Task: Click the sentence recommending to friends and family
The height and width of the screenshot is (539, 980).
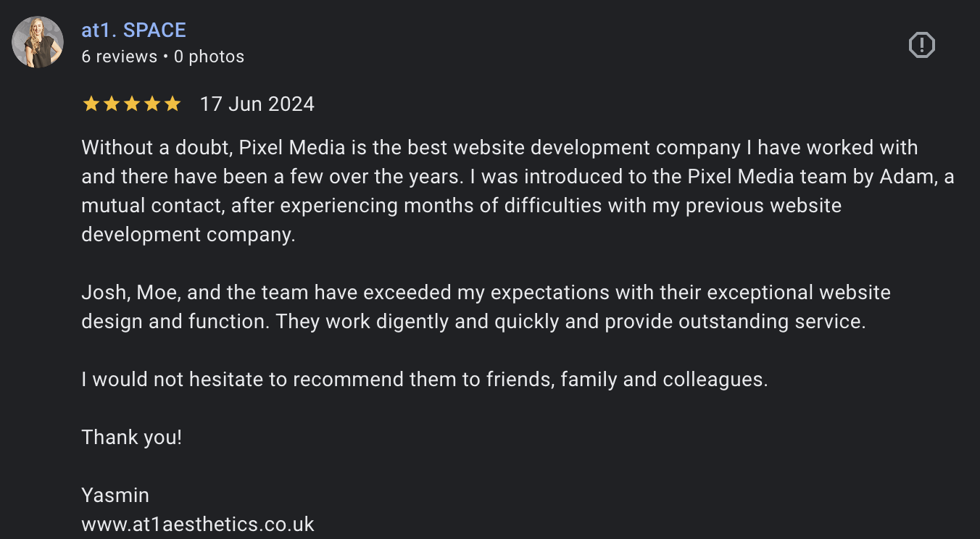Action: (424, 380)
